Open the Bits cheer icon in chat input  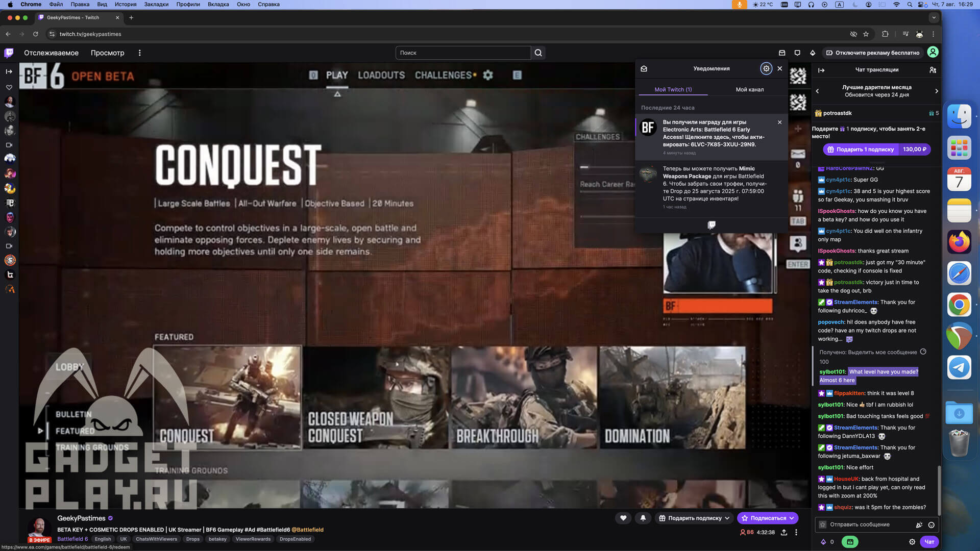tap(919, 524)
